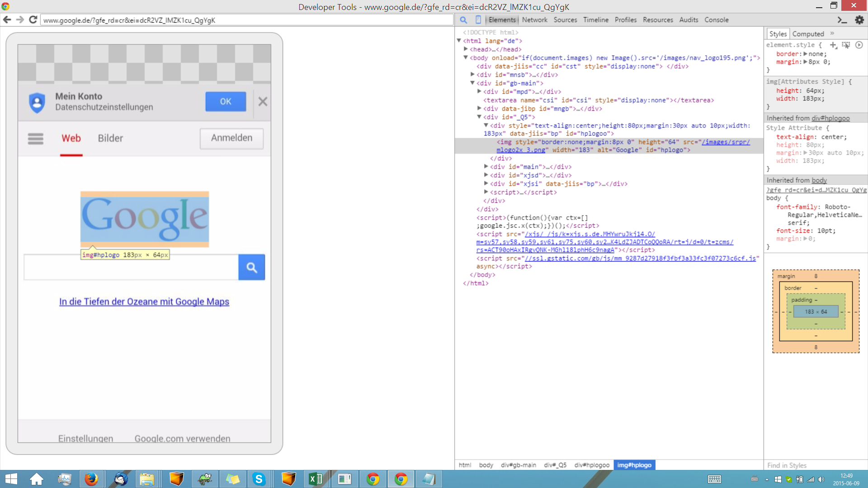Viewport: 868px width, 488px height.
Task: Select body in the breadcrumb bar
Action: tap(486, 465)
